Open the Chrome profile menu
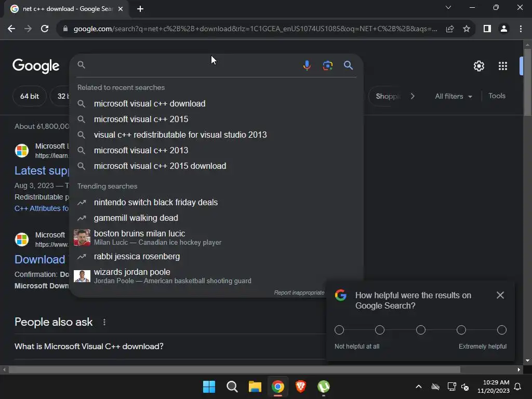 (504, 29)
